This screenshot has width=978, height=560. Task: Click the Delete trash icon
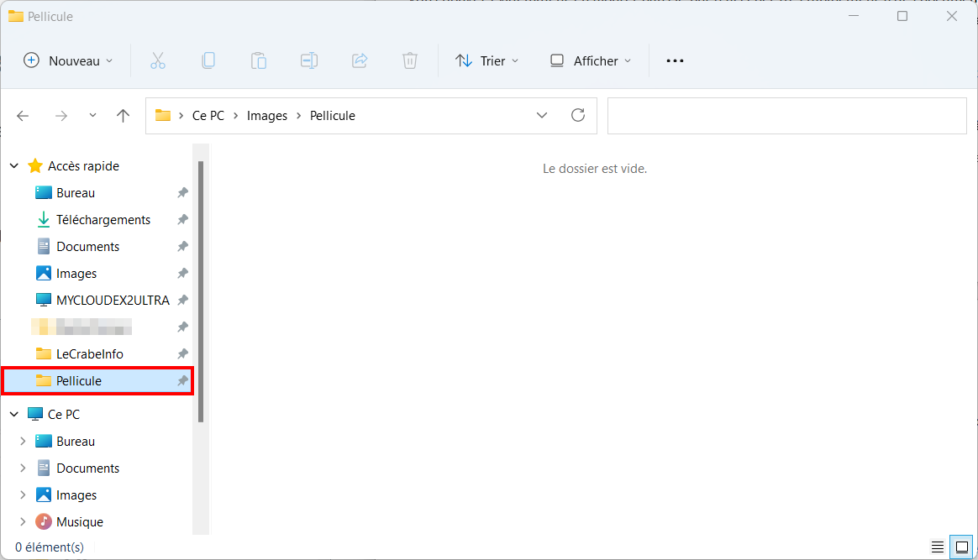(x=410, y=61)
